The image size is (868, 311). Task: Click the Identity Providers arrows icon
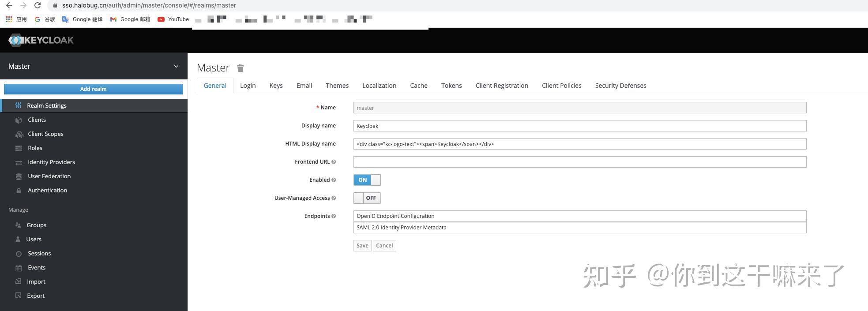(x=19, y=162)
